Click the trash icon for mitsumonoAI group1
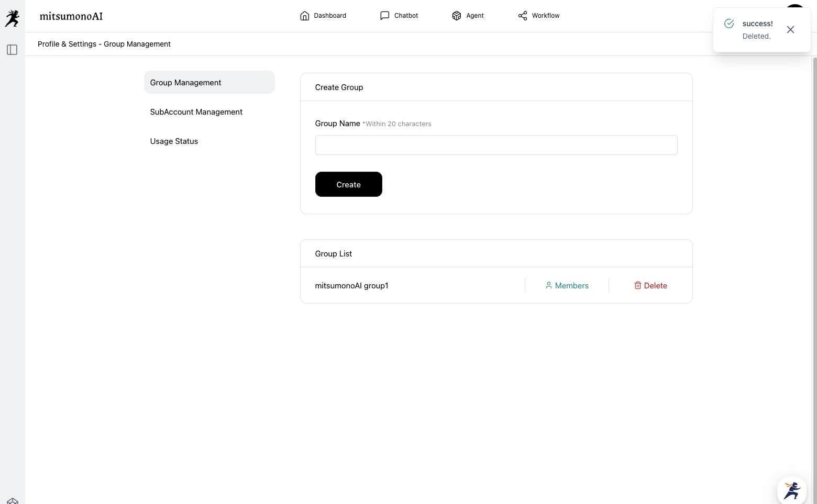Screen dimensions: 817x504 click(638, 285)
